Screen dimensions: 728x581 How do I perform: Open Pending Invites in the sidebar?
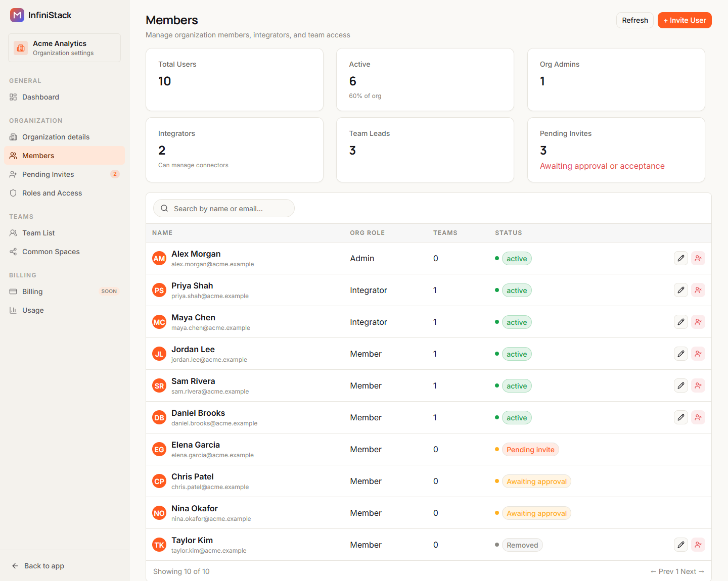[x=64, y=174]
